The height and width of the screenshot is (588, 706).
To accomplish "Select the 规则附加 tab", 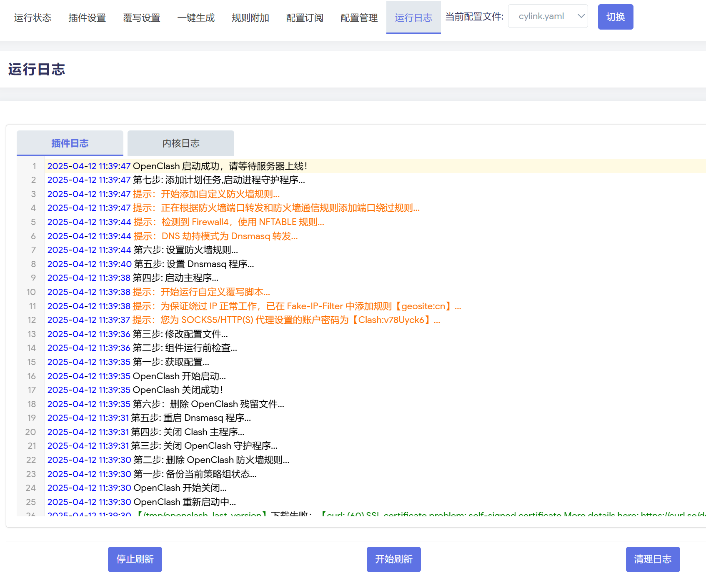I will [x=250, y=18].
